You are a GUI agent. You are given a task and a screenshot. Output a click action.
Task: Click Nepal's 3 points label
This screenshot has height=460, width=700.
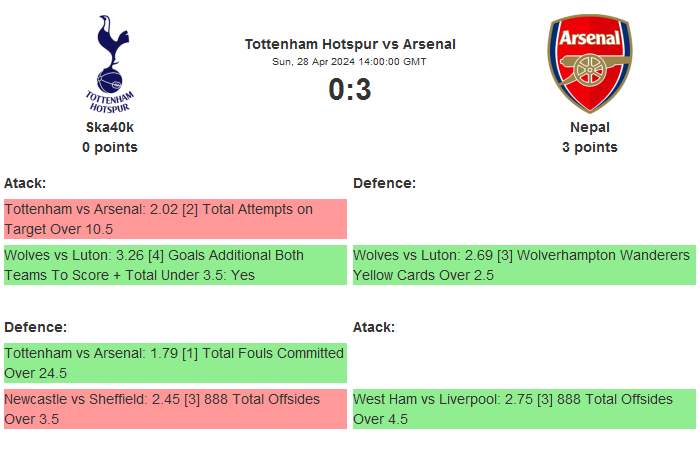click(590, 147)
